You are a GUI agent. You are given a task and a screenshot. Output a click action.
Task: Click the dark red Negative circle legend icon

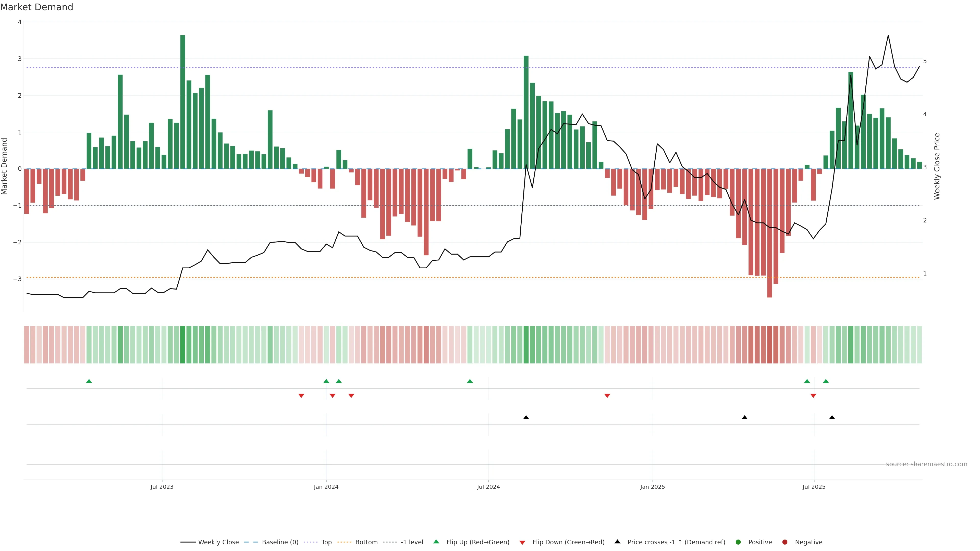coord(785,542)
